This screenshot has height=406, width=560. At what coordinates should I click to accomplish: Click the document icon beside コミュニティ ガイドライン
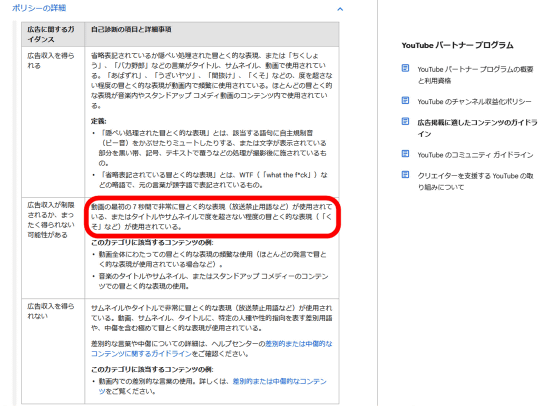click(x=405, y=154)
